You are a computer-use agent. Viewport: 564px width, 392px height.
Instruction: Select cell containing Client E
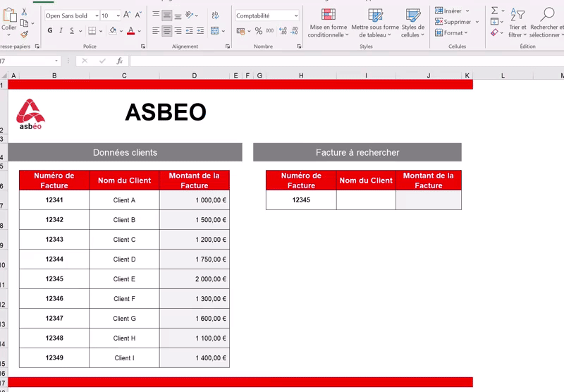(x=125, y=279)
